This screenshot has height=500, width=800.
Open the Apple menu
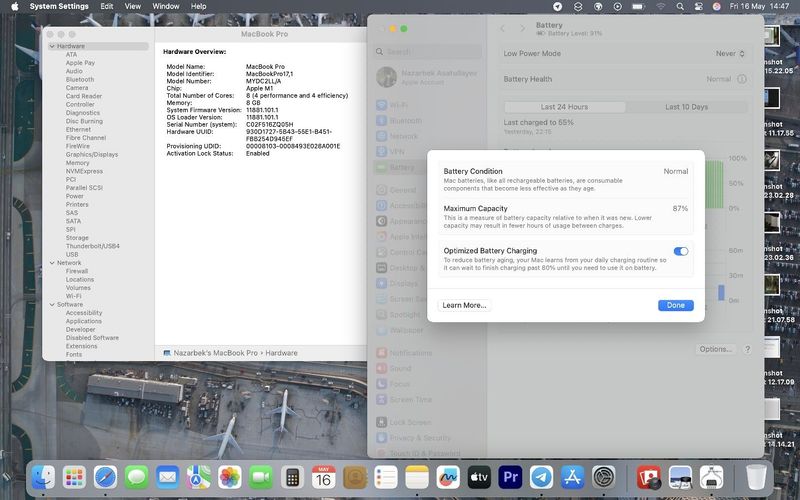(x=14, y=6)
